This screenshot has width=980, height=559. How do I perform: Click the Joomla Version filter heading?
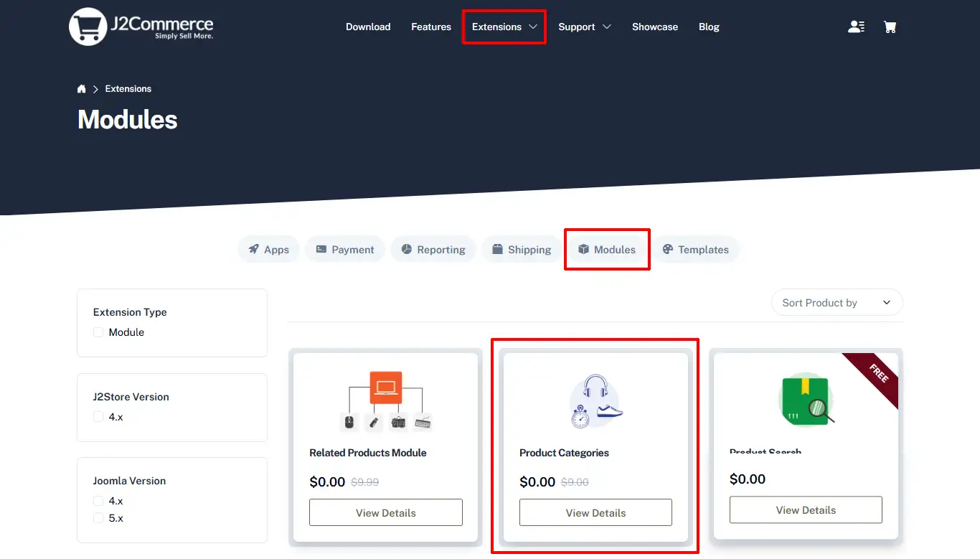tap(129, 481)
